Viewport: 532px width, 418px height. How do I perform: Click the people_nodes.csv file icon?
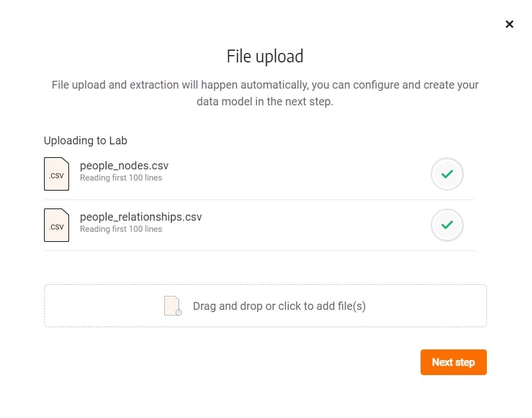pos(56,174)
